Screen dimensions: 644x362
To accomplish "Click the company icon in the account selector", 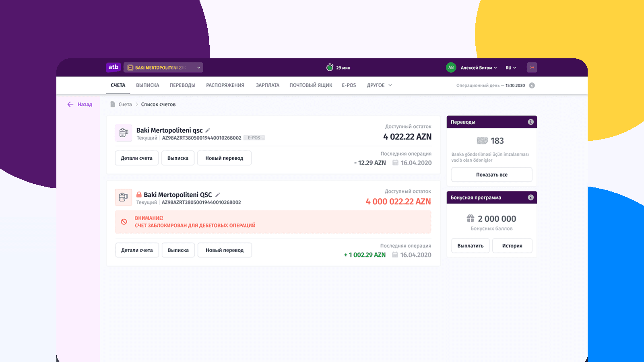I will click(130, 68).
